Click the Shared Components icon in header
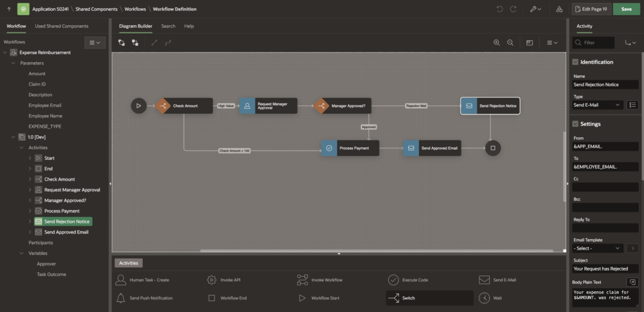The height and width of the screenshot is (312, 644). 560,9
